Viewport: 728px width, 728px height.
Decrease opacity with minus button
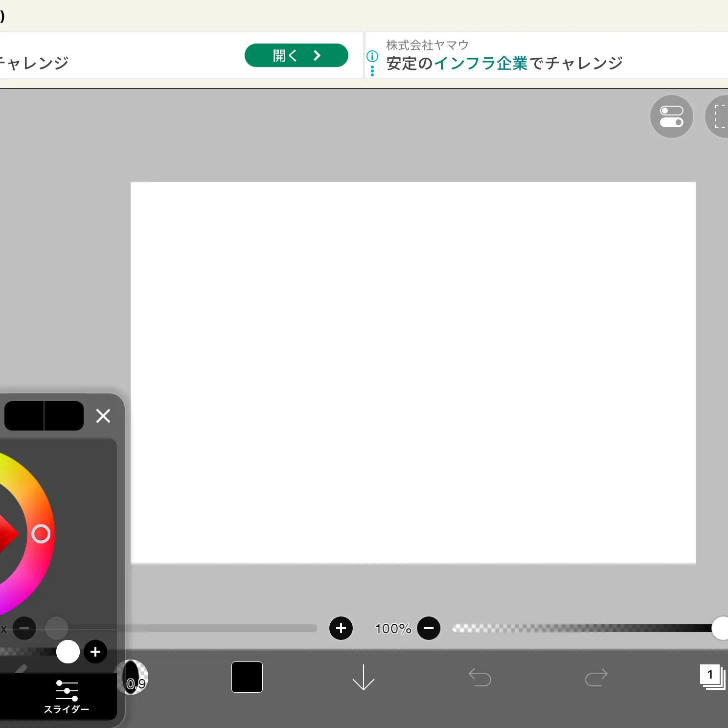tap(429, 628)
